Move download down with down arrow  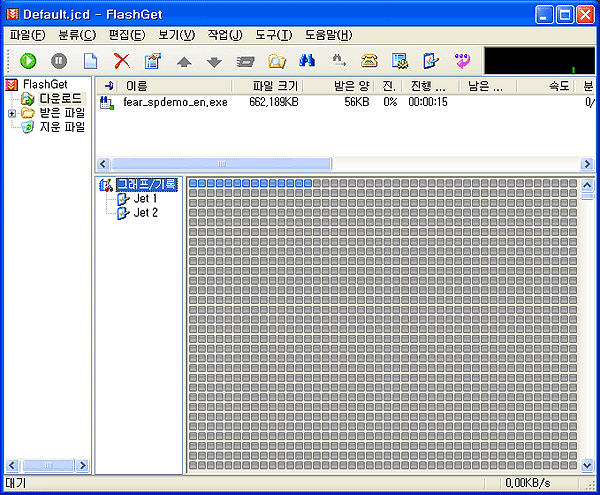tap(214, 62)
